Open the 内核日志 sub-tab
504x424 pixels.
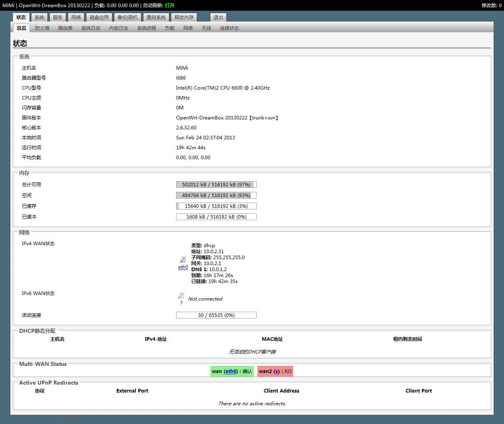coord(119,28)
